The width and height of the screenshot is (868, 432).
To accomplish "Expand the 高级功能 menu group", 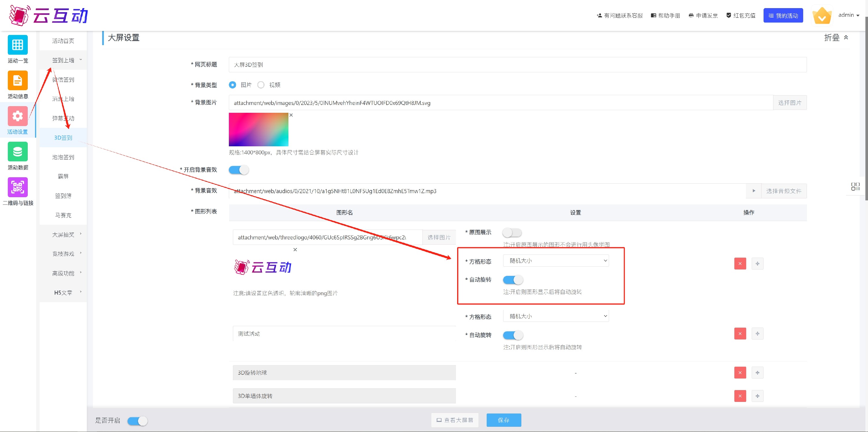I will 63,274.
